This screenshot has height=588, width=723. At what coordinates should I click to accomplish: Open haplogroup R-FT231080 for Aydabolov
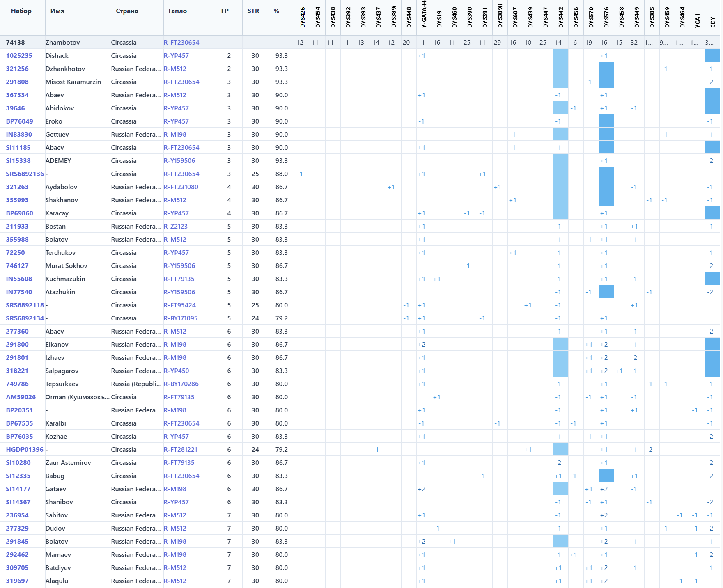point(181,187)
